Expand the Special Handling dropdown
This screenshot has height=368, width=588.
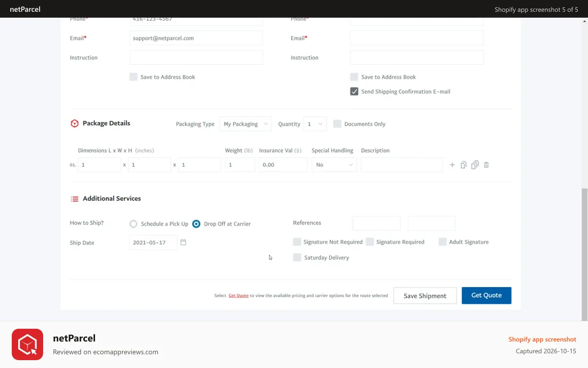pos(334,165)
